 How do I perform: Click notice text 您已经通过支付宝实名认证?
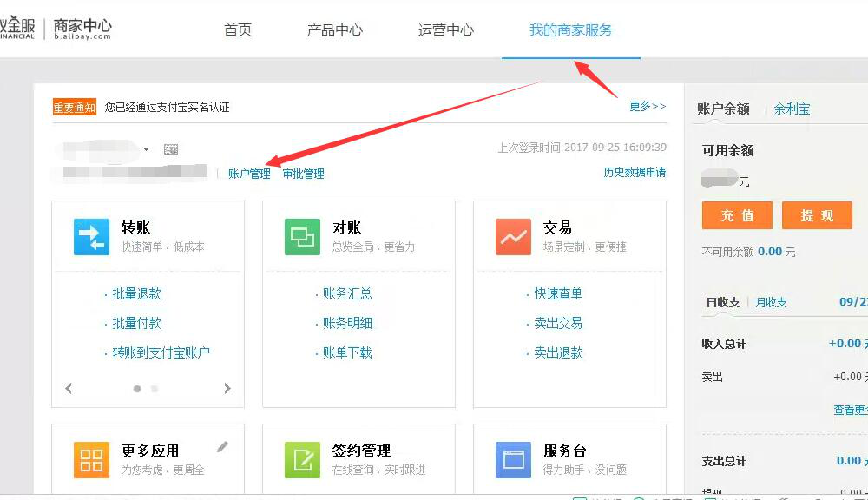point(168,107)
